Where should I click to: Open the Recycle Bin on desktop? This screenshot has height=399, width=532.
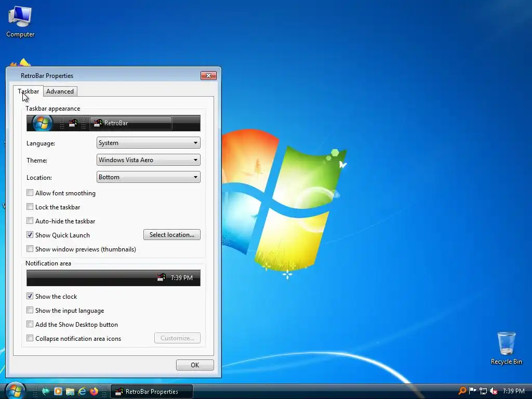tap(506, 349)
